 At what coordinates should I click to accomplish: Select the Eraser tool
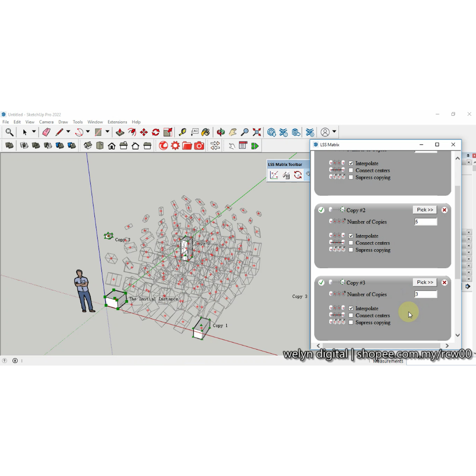(46, 132)
